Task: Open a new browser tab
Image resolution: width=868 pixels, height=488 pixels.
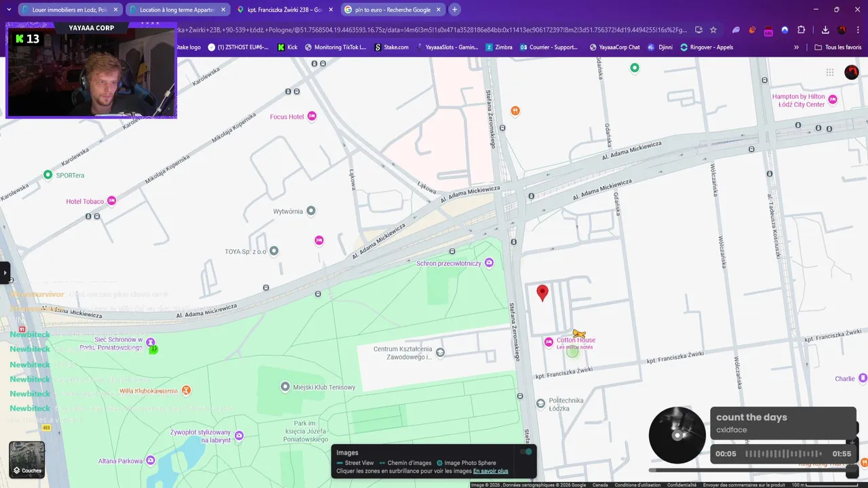Action: [x=454, y=9]
